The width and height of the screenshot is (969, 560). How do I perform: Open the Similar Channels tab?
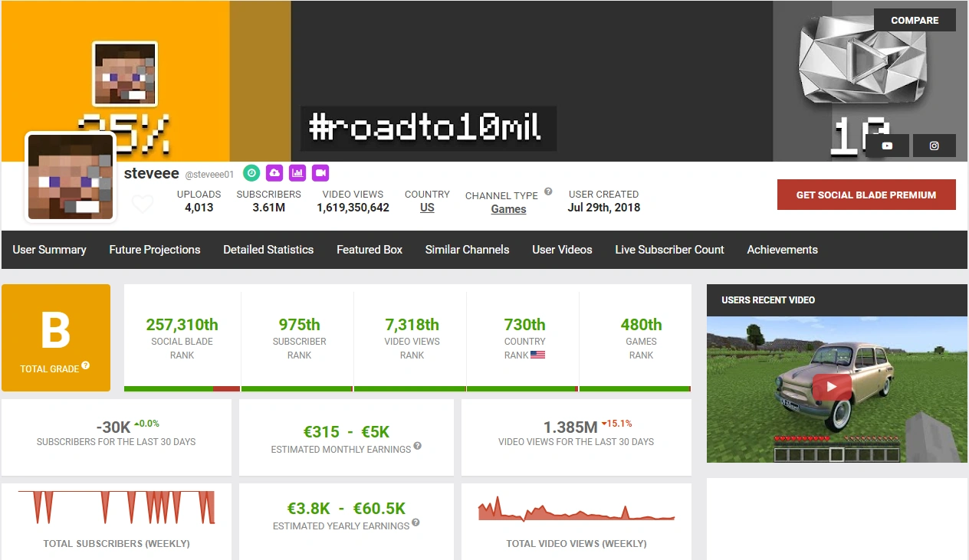pyautogui.click(x=468, y=250)
